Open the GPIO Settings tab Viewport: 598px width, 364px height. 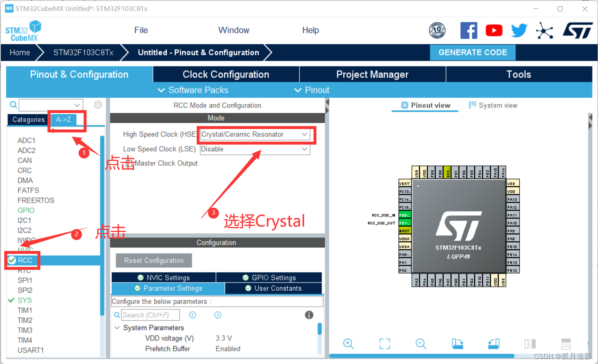point(269,277)
